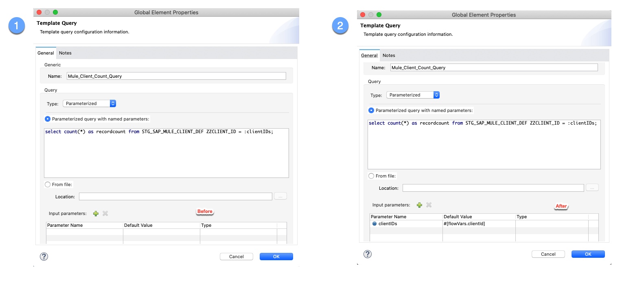
Task: Open help in the Before dialog
Action: (44, 257)
